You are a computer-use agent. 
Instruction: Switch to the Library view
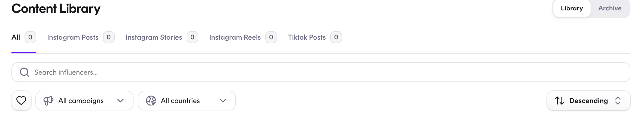[x=572, y=8]
